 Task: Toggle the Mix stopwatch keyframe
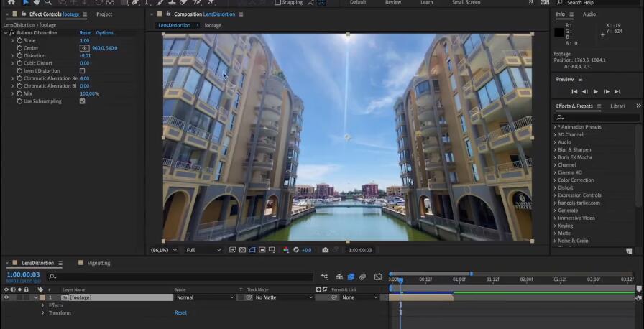19,93
